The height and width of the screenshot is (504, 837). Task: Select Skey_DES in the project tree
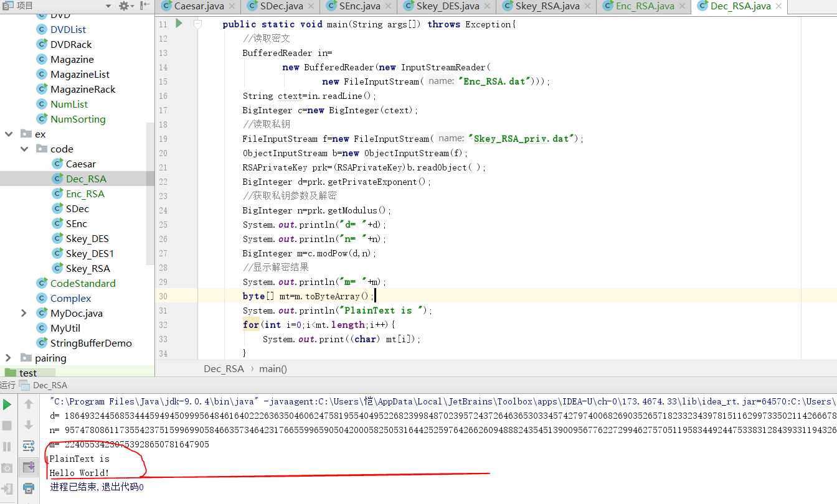pos(87,238)
